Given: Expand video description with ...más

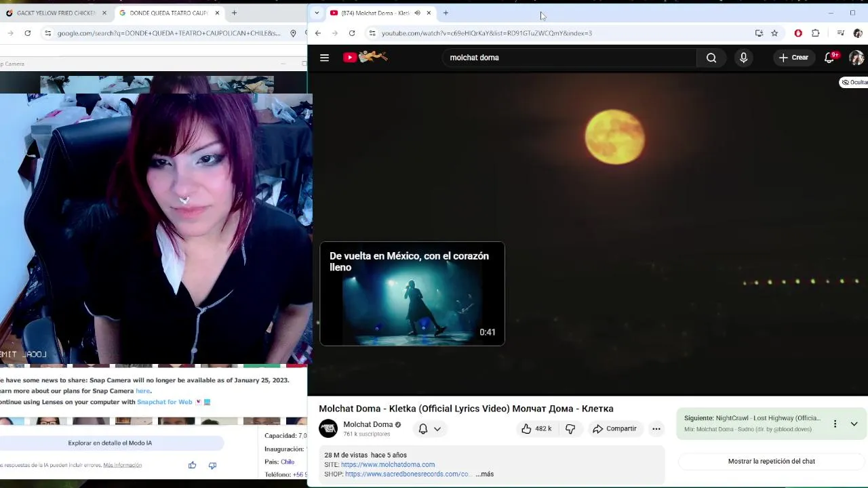Looking at the screenshot, I should point(485,474).
